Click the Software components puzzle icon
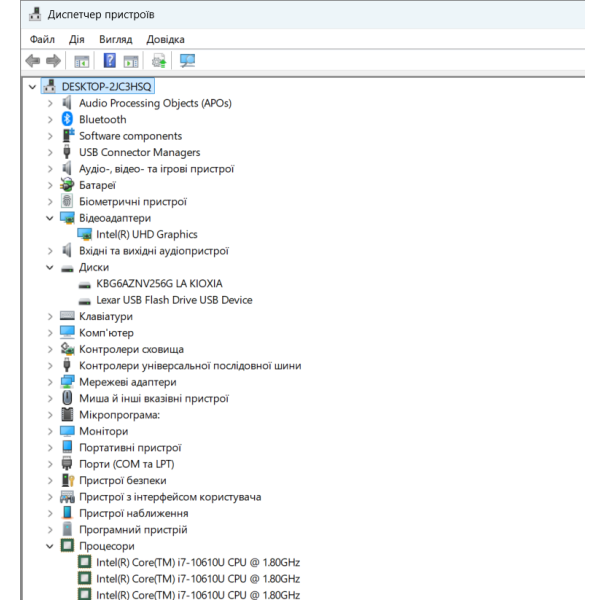The height and width of the screenshot is (600, 600). click(68, 135)
